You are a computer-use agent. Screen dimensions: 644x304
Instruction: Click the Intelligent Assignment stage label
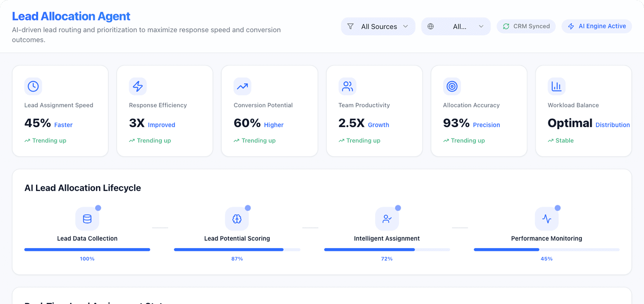387,238
